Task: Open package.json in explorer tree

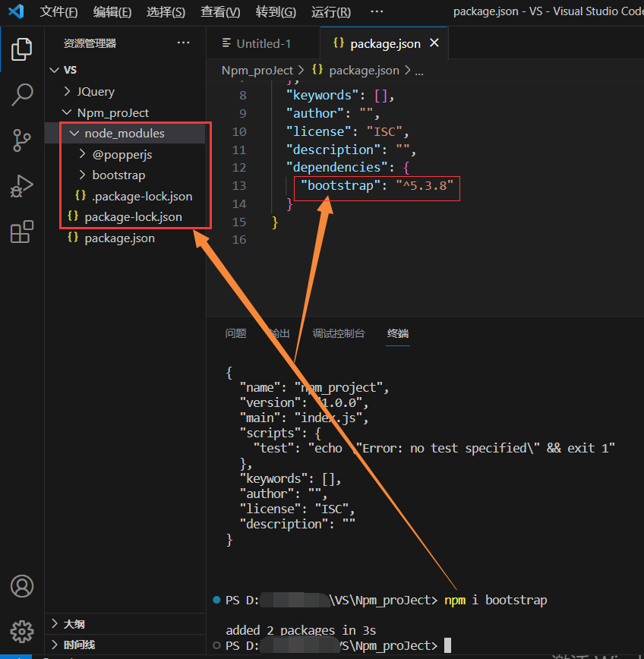Action: [120, 238]
